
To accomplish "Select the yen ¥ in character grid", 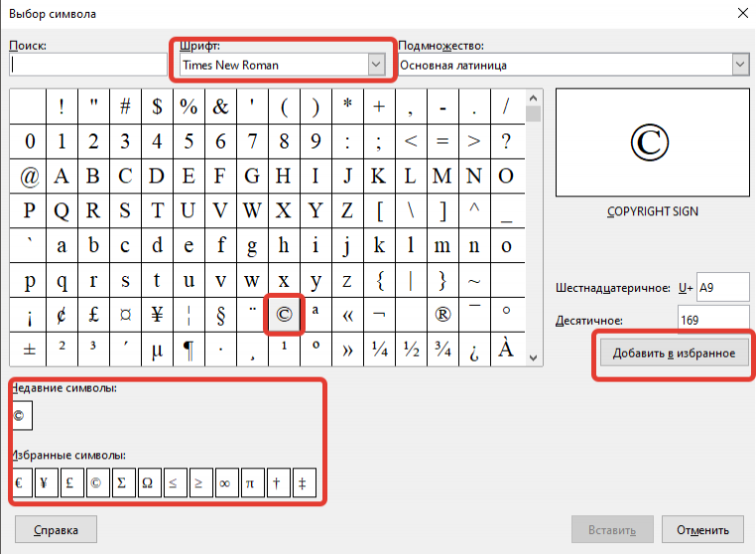I will 157,315.
